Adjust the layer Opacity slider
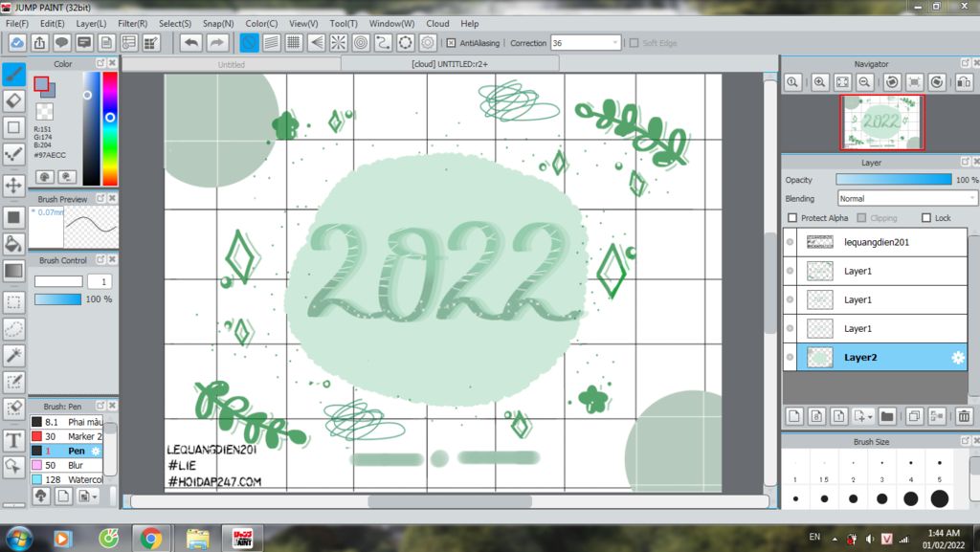The height and width of the screenshot is (552, 980). coord(894,179)
